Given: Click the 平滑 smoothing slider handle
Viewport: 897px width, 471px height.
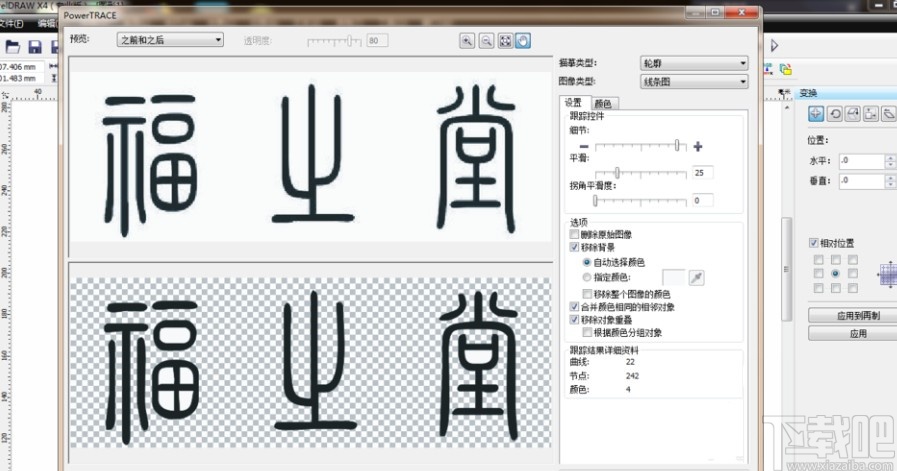Looking at the screenshot, I should point(617,172).
